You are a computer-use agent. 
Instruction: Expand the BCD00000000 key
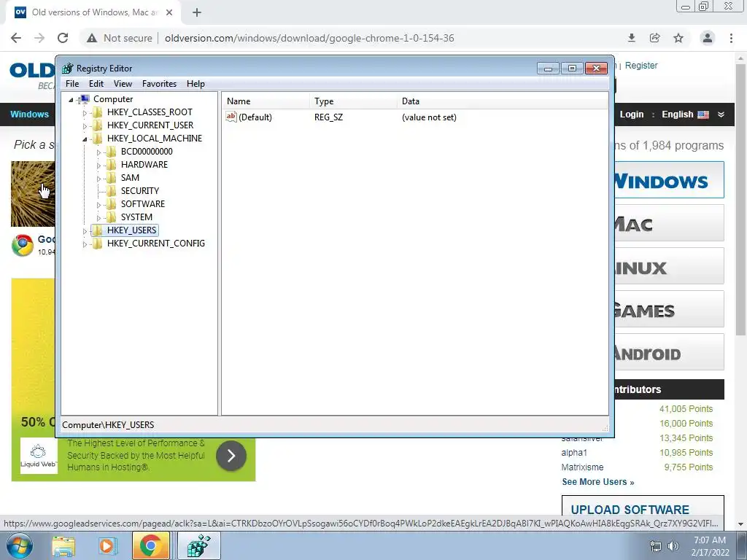pos(98,152)
